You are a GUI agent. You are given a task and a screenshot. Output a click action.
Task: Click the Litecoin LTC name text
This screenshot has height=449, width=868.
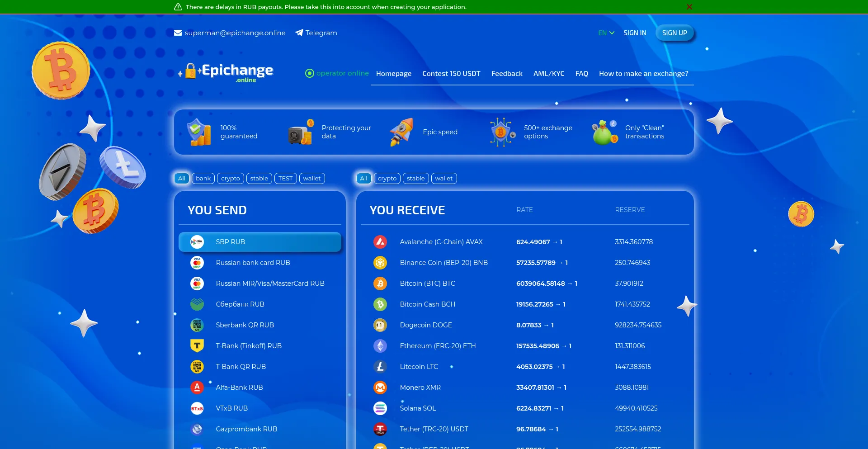pos(419,367)
